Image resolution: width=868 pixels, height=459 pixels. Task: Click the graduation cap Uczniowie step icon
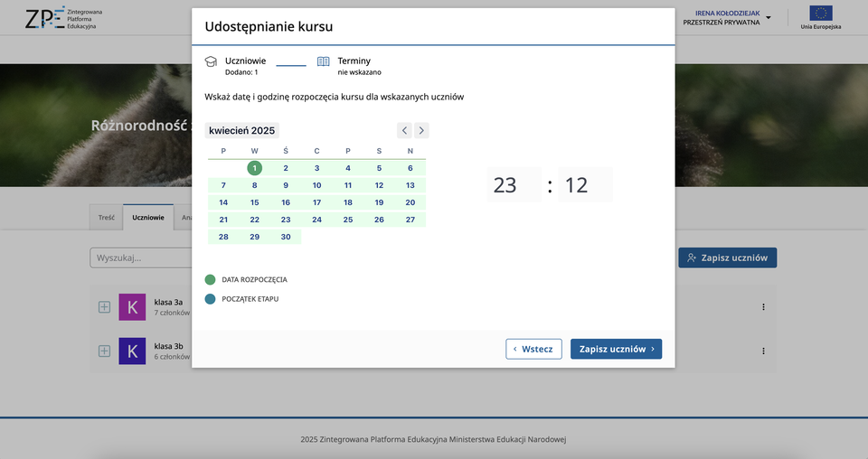(x=211, y=61)
